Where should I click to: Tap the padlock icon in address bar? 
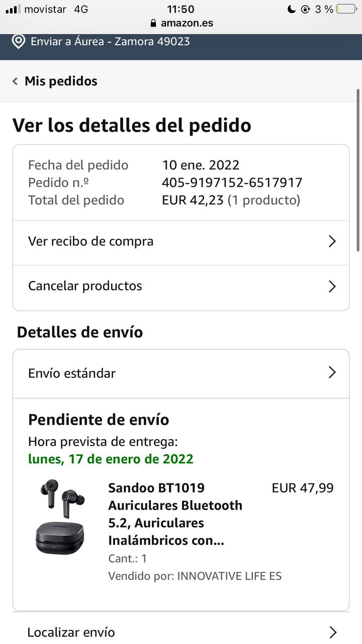click(x=153, y=23)
